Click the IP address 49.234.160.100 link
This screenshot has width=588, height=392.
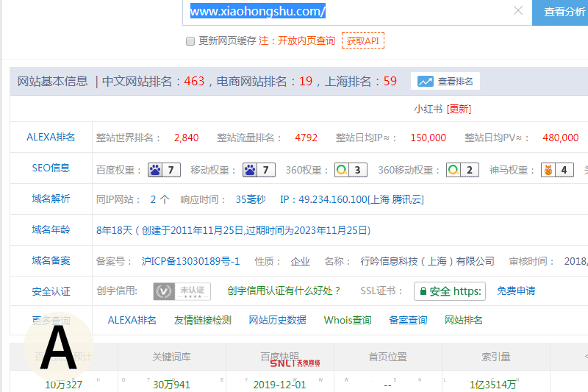click(352, 199)
